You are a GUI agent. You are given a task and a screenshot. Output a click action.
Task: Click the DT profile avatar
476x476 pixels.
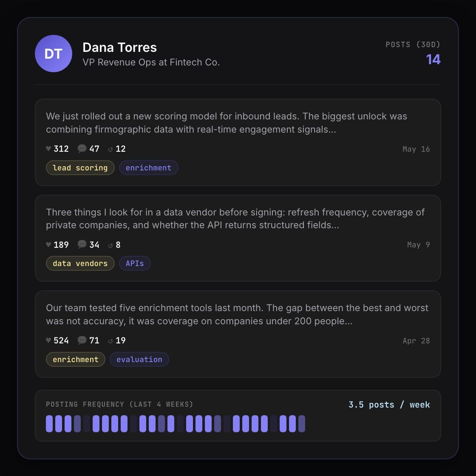pyautogui.click(x=54, y=54)
